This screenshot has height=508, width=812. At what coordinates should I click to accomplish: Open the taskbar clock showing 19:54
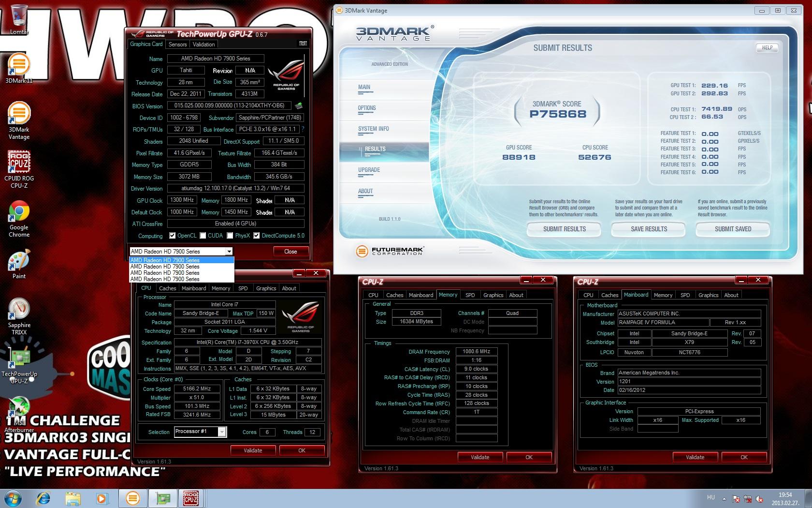coord(785,499)
